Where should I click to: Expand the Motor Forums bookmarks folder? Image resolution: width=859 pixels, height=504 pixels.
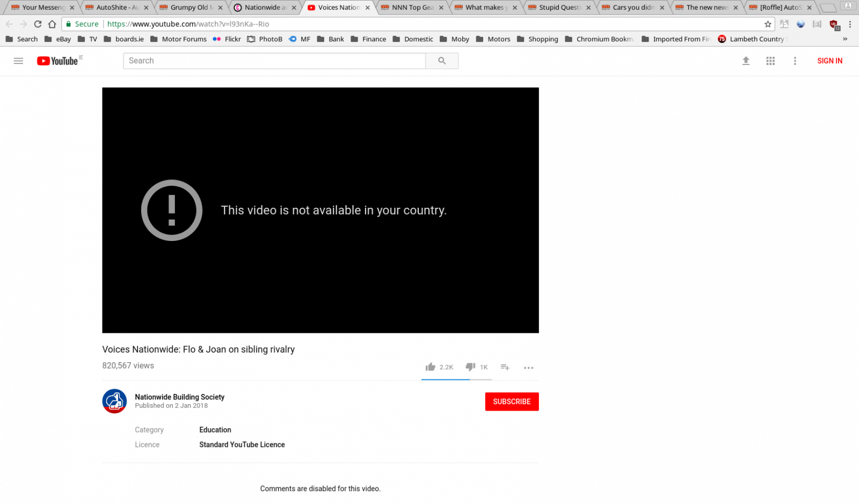pos(178,39)
